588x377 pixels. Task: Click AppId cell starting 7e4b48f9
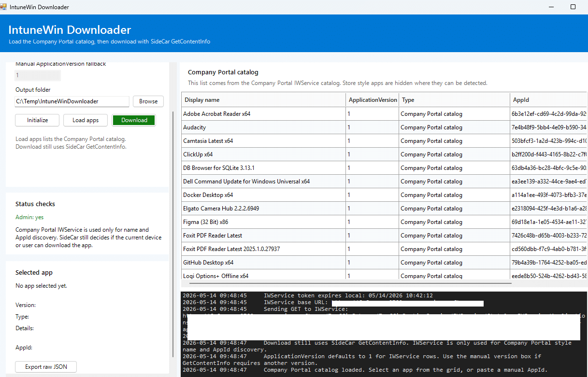tap(549, 127)
